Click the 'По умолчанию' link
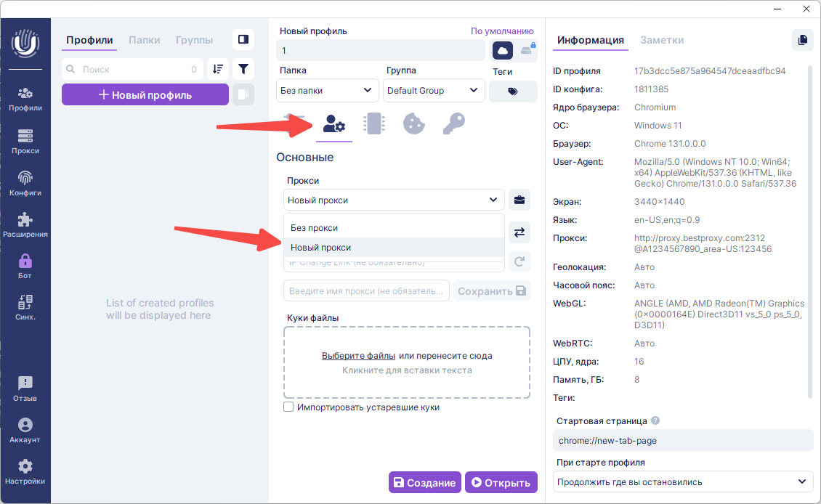Screen dimensions: 821x504 (501, 31)
